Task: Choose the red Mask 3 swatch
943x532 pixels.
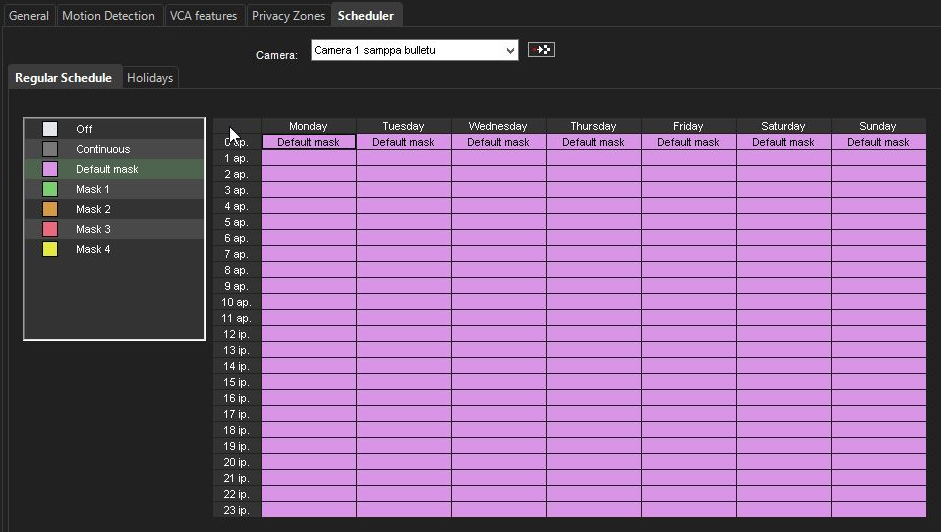Action: pyautogui.click(x=50, y=229)
